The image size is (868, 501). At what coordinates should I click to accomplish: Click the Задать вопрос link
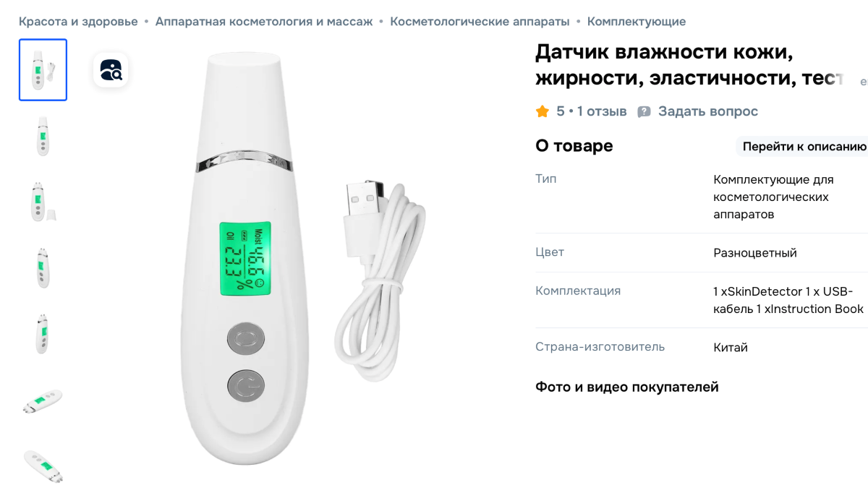[708, 111]
